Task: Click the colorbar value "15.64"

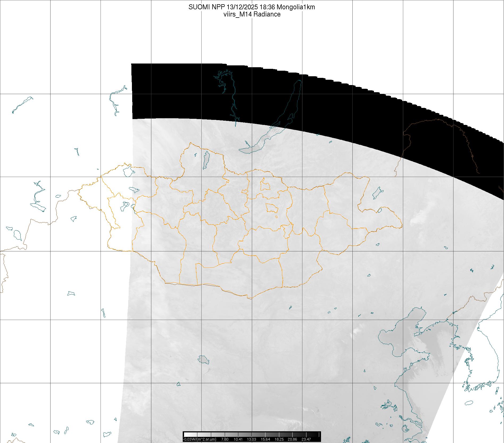Action: click(x=265, y=439)
